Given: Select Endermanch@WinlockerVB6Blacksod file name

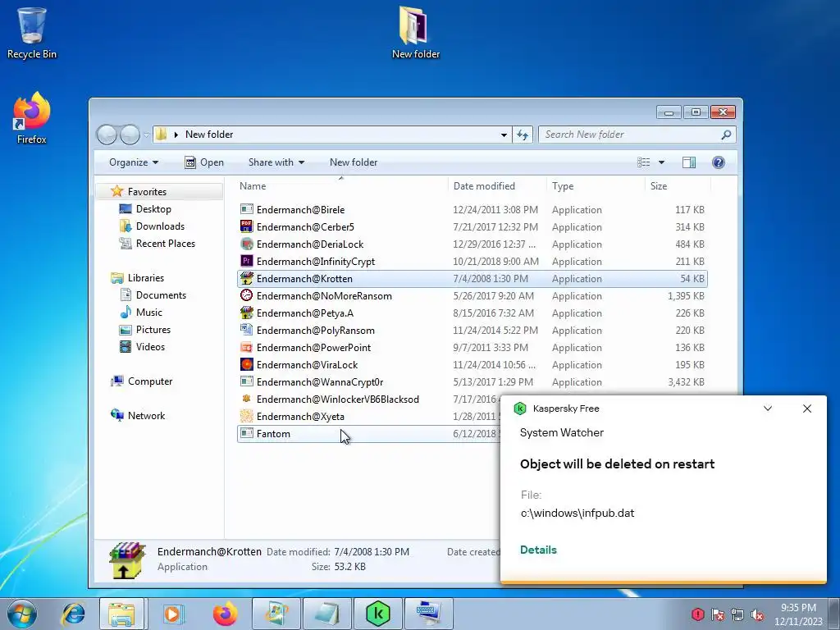Looking at the screenshot, I should (x=337, y=399).
